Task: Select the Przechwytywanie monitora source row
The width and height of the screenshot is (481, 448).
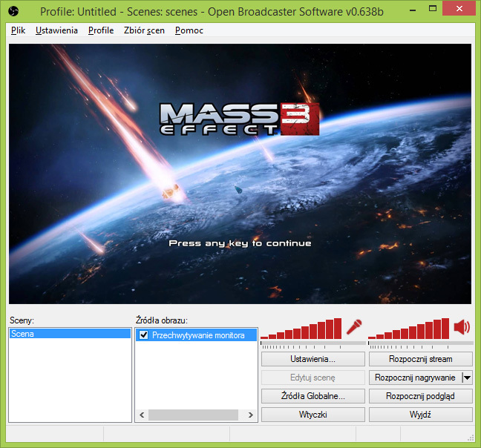Action: (x=196, y=335)
